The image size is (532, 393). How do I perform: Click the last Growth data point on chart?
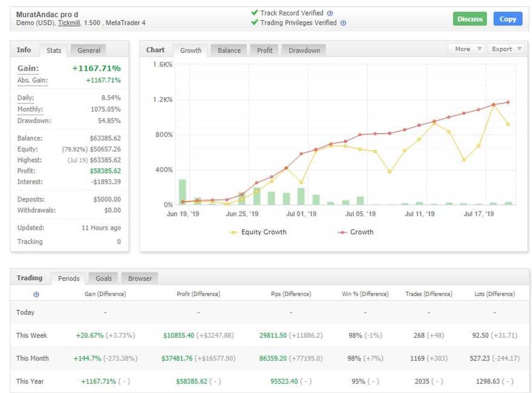click(x=508, y=102)
